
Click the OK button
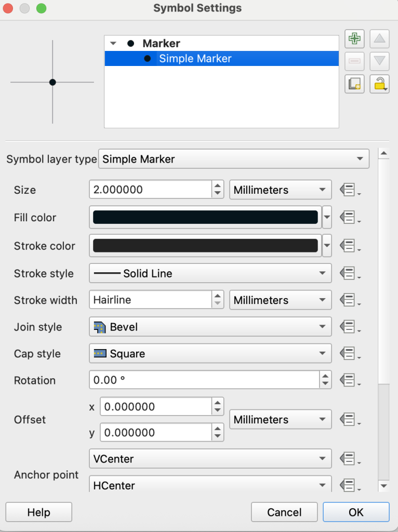click(x=356, y=512)
